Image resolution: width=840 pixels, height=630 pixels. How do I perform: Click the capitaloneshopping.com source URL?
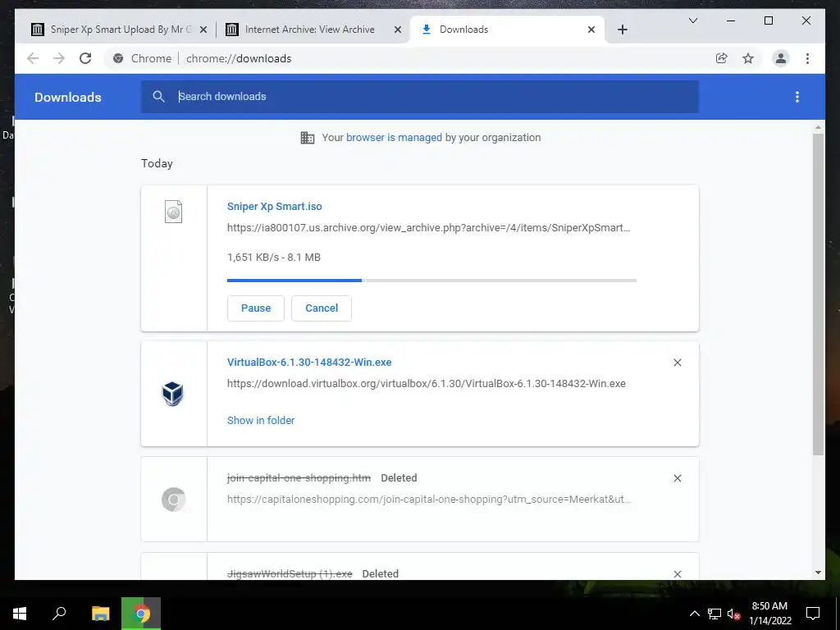(x=428, y=500)
